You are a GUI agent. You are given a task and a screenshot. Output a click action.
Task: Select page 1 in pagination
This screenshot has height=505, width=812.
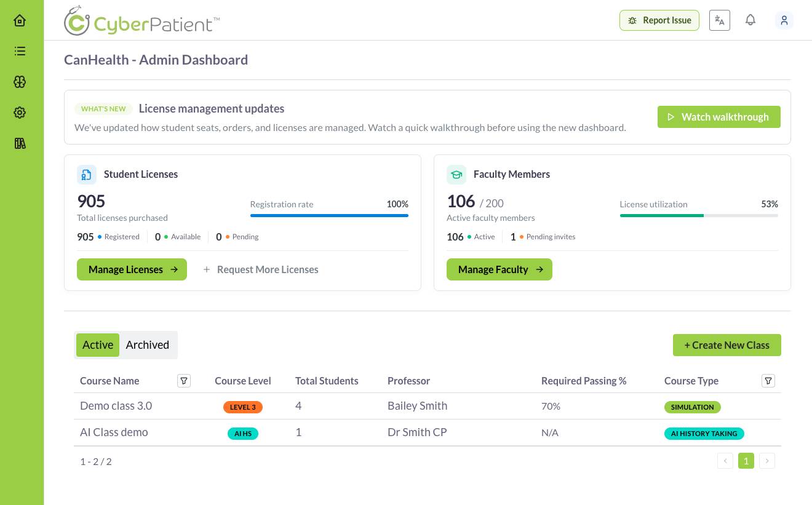click(x=746, y=461)
